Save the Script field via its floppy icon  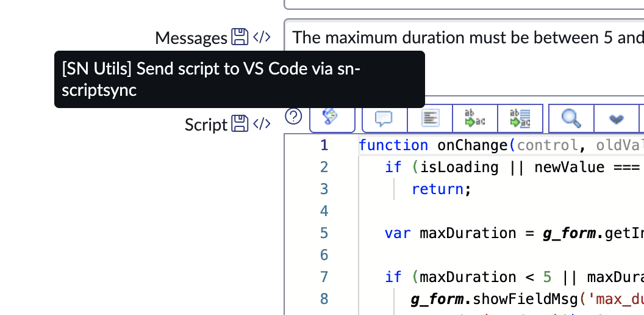click(x=240, y=123)
